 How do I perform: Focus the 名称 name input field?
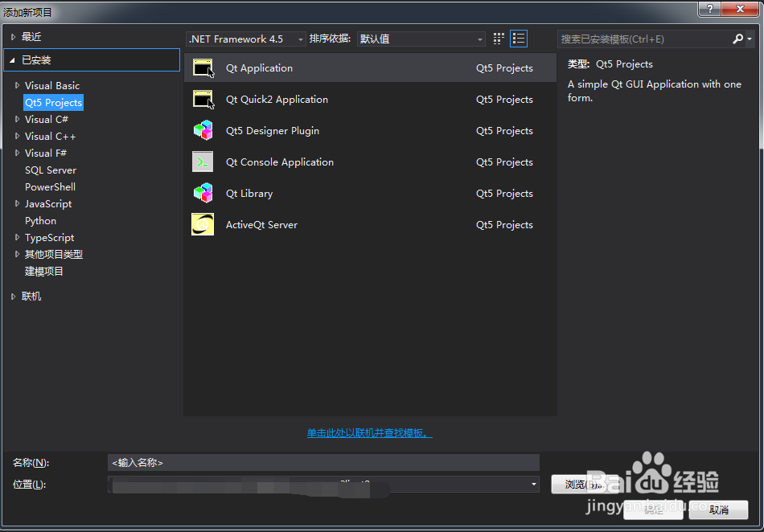coord(323,462)
